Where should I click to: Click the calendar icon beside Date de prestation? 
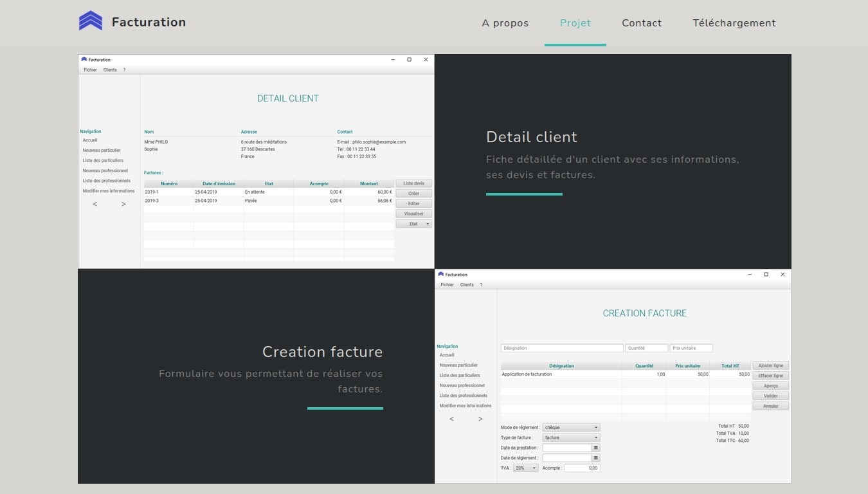[x=596, y=448]
